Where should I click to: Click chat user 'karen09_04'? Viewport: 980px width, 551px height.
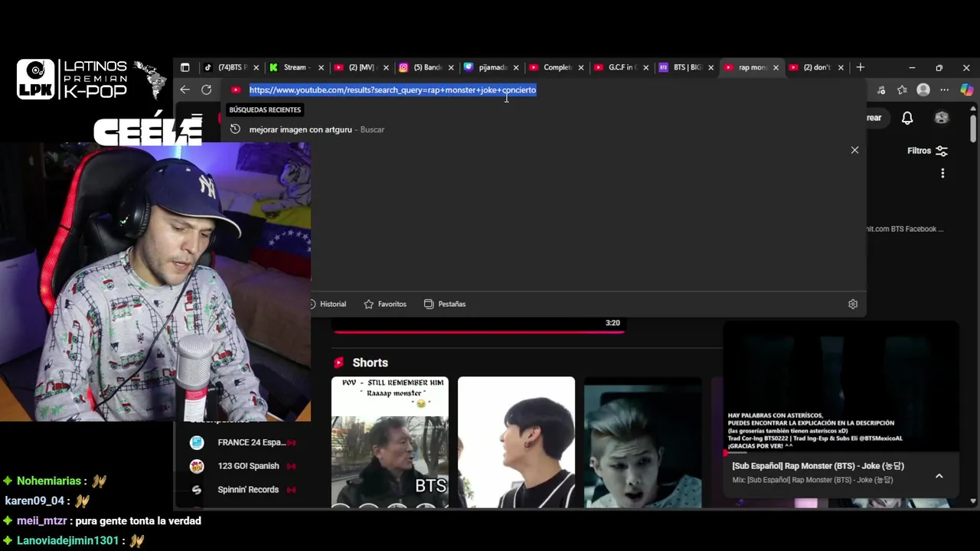point(34,501)
